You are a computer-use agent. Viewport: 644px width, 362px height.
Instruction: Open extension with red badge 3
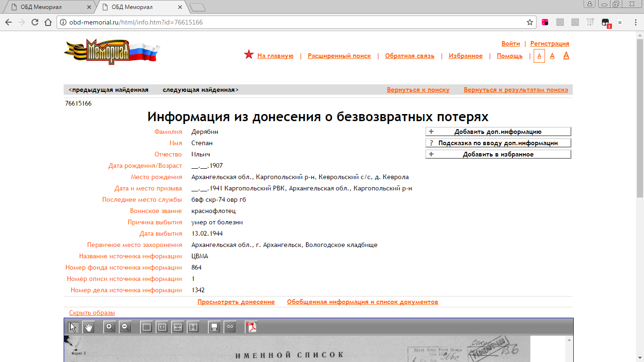606,23
